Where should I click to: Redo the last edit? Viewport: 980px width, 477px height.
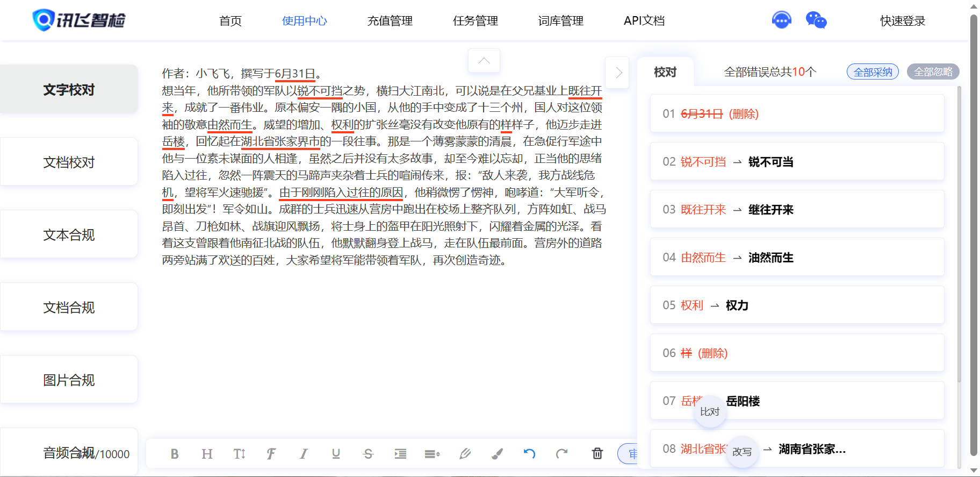point(562,454)
